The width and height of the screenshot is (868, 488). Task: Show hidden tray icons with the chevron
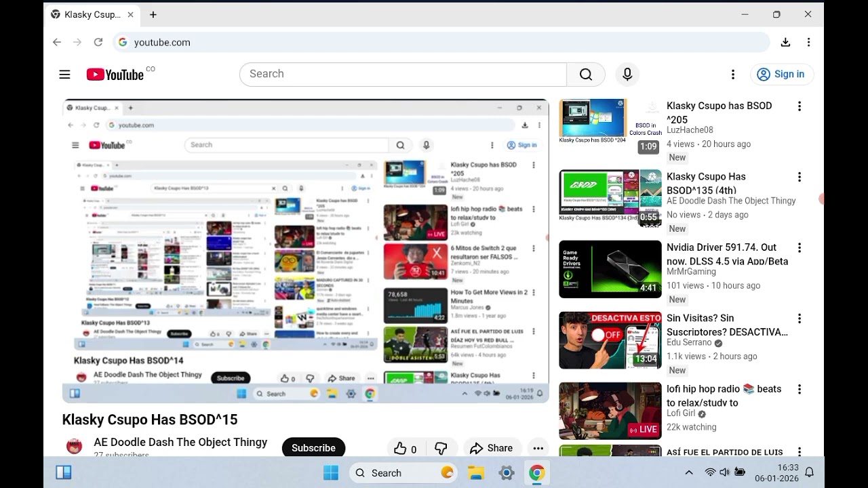pos(689,472)
